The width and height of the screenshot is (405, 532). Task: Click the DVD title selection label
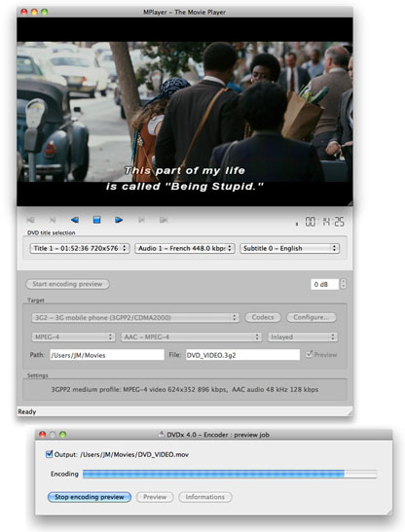(x=52, y=232)
